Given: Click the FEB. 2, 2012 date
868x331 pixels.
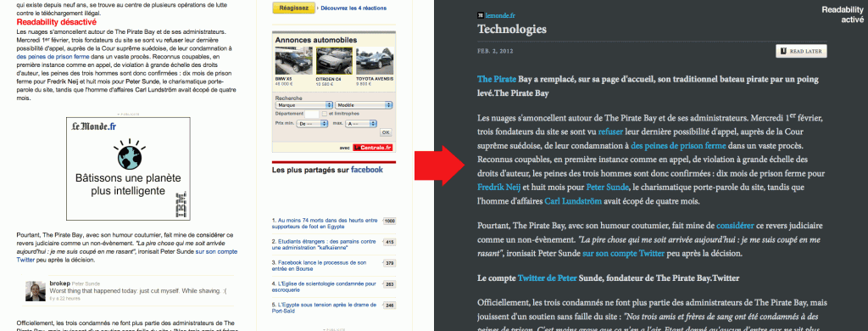Looking at the screenshot, I should (x=495, y=51).
